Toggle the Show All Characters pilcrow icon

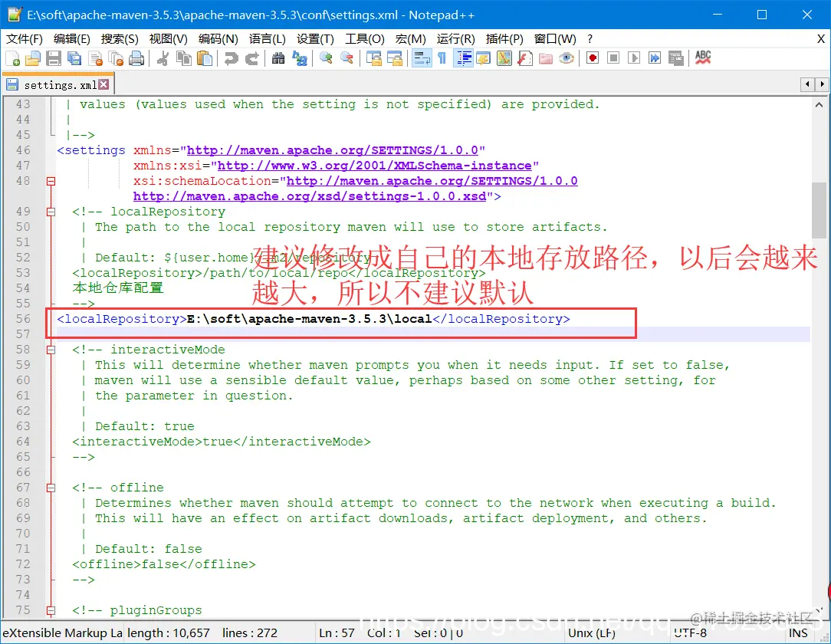point(442,58)
